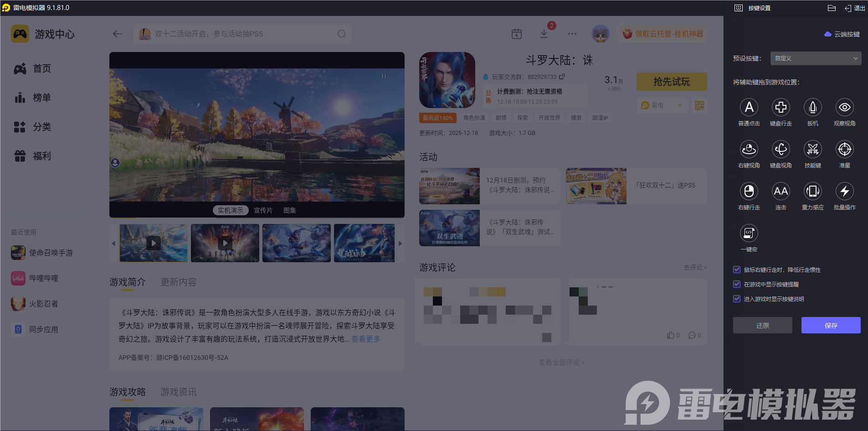The width and height of the screenshot is (868, 431).
Task: Open 首页 in the sidebar
Action: coord(33,68)
